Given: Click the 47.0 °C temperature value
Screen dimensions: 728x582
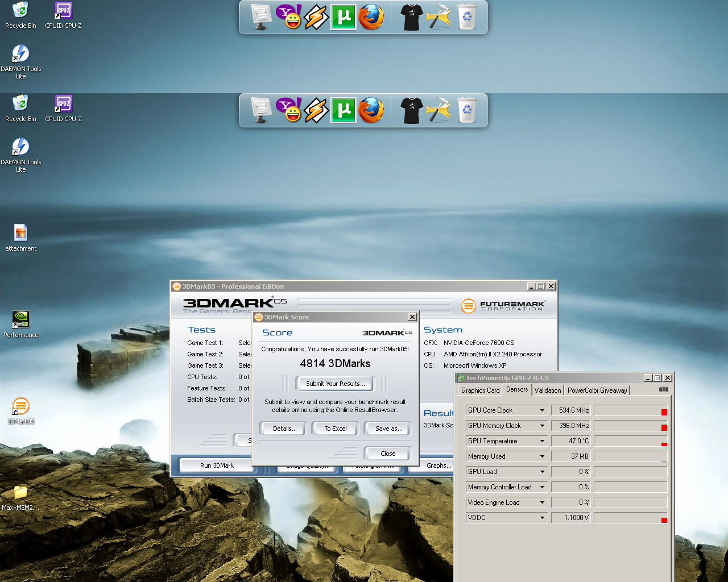Looking at the screenshot, I should click(571, 441).
